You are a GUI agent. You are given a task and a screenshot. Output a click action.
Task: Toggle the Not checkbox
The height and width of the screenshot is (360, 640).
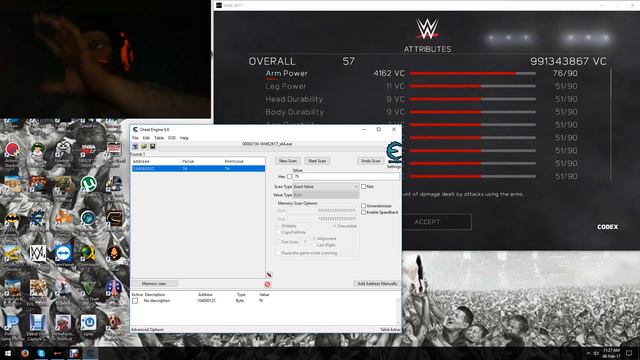point(363,187)
